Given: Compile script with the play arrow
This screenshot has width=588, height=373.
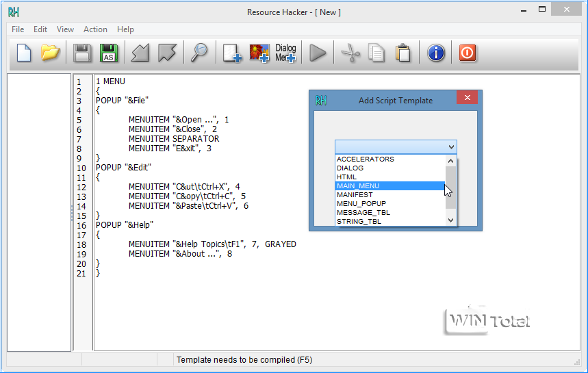Looking at the screenshot, I should pyautogui.click(x=318, y=53).
